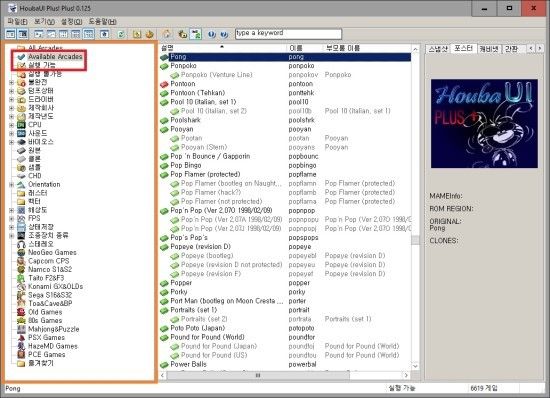Expand the FPS tree node

pyautogui.click(x=11, y=218)
